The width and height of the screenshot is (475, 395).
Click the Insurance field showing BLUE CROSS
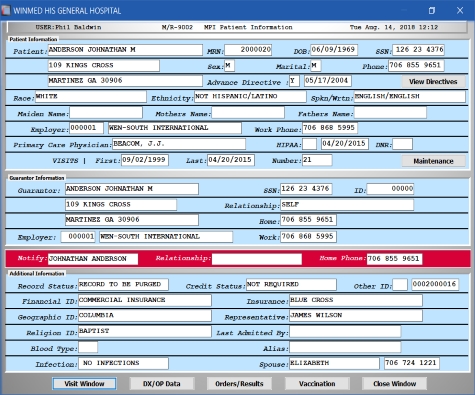356,300
